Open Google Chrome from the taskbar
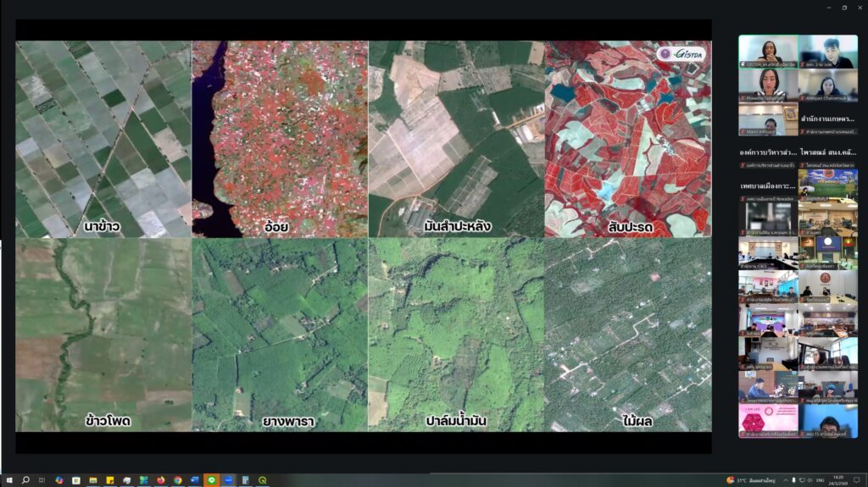 [x=178, y=480]
